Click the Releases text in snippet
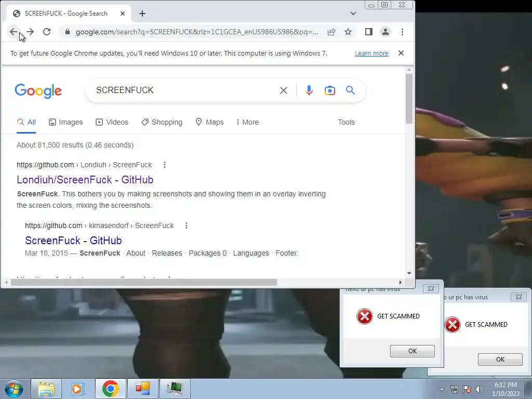This screenshot has width=532, height=399. pyautogui.click(x=167, y=253)
